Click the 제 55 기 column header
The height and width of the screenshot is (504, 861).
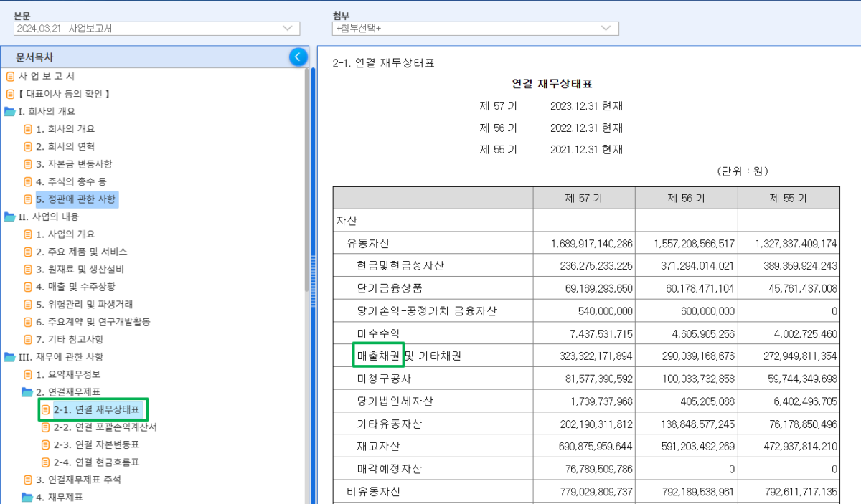(789, 198)
